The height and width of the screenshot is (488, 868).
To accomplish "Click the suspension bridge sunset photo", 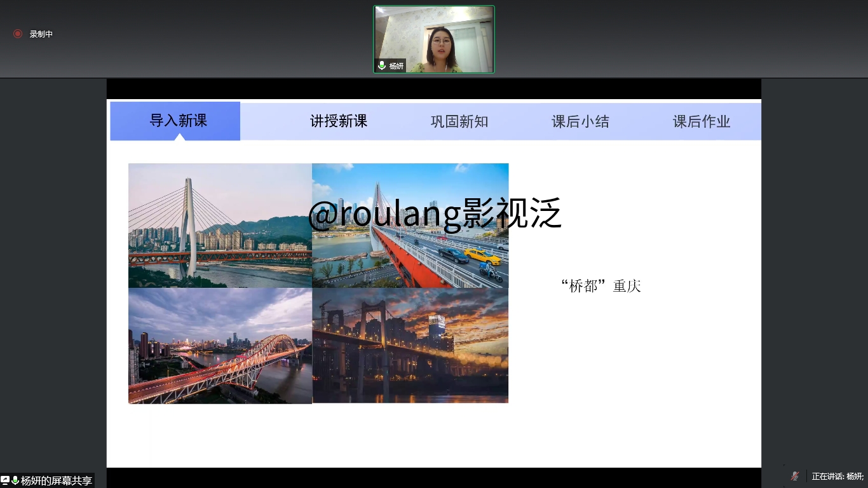I will pyautogui.click(x=410, y=345).
